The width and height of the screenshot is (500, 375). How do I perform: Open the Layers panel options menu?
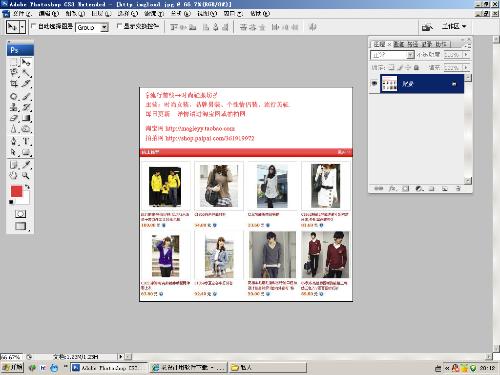point(468,45)
